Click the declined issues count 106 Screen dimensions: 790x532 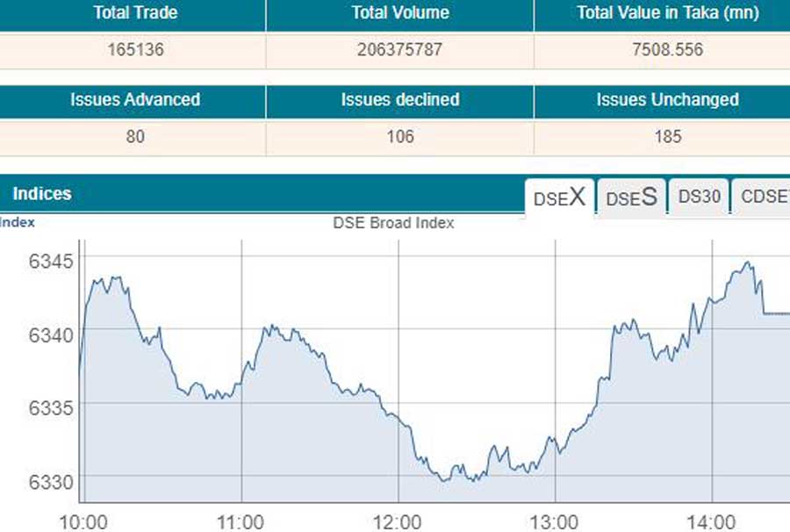399,137
